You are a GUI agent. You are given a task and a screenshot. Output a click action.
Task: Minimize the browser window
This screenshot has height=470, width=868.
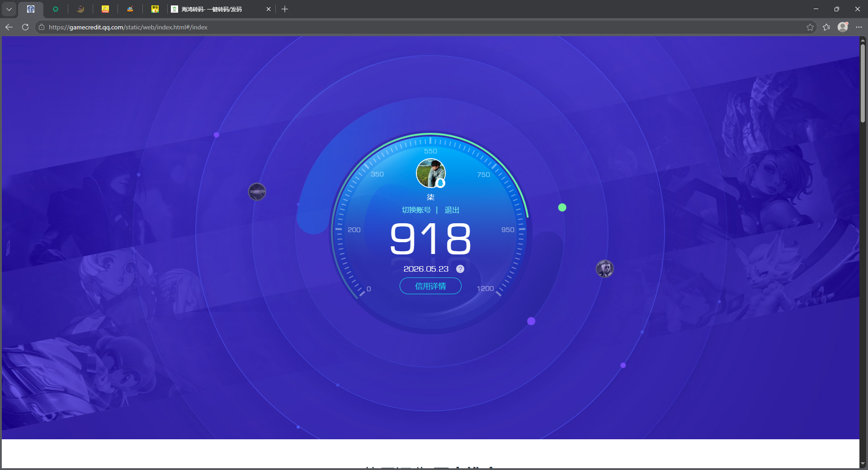click(816, 9)
